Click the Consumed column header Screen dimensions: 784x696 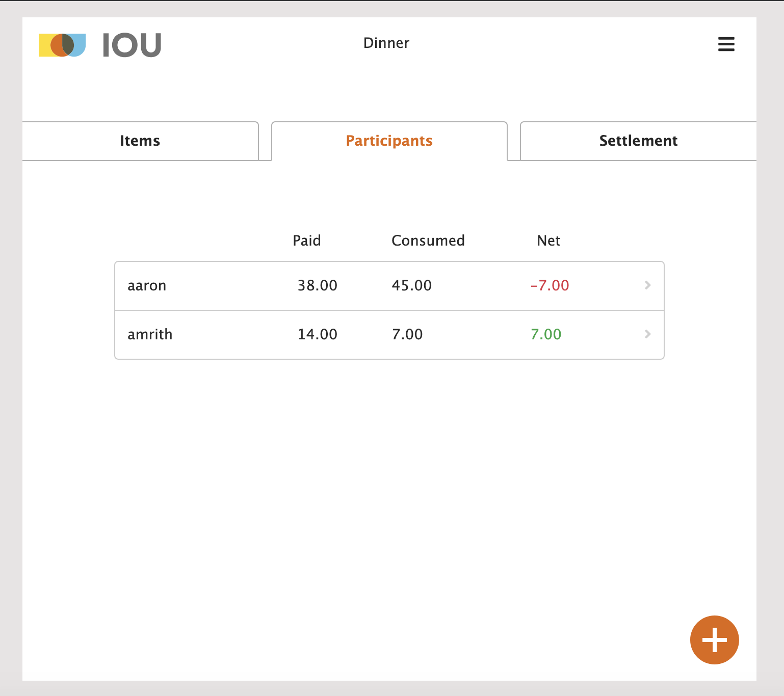tap(428, 240)
